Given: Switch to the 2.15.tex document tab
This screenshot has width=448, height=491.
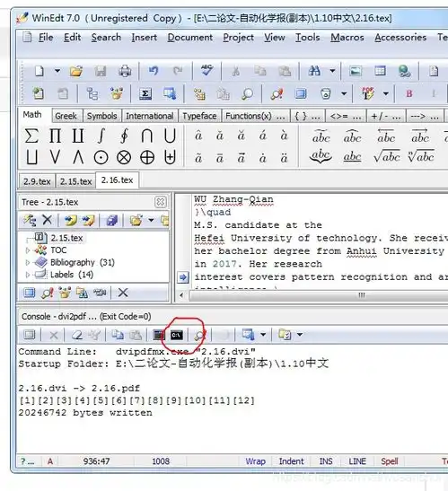Looking at the screenshot, I should coord(75,181).
